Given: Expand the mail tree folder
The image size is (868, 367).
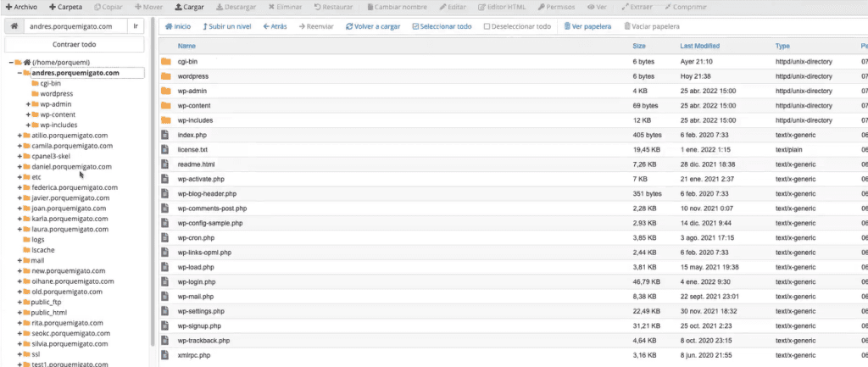Looking at the screenshot, I should (x=19, y=260).
